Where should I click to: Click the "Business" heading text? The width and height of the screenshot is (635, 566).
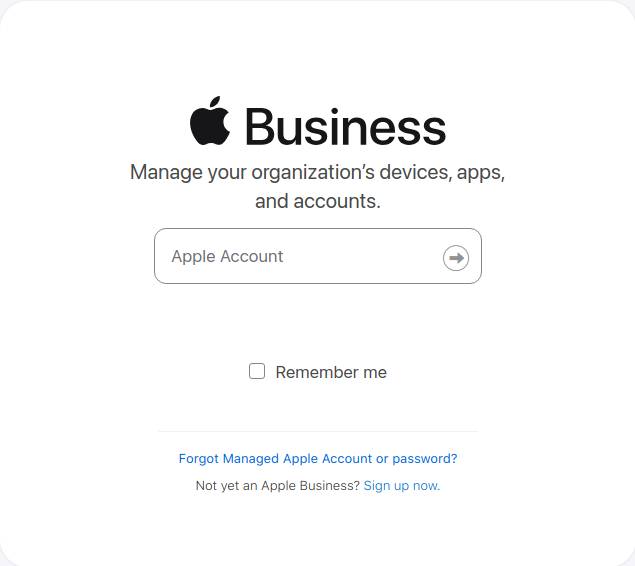[x=345, y=128]
